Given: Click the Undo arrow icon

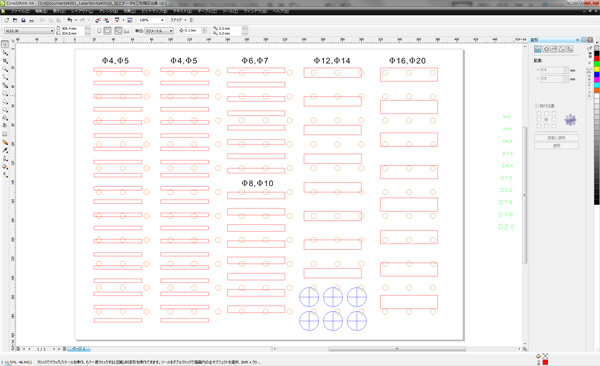Looking at the screenshot, I should click(70, 20).
